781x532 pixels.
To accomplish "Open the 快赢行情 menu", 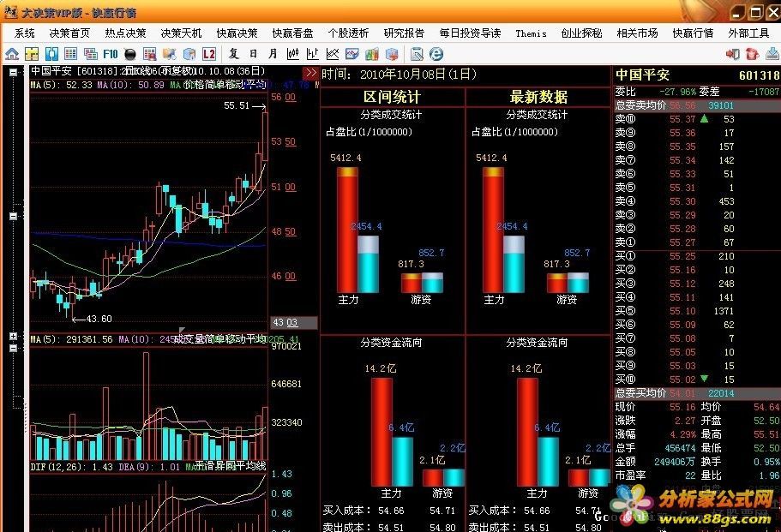I will pyautogui.click(x=694, y=33).
